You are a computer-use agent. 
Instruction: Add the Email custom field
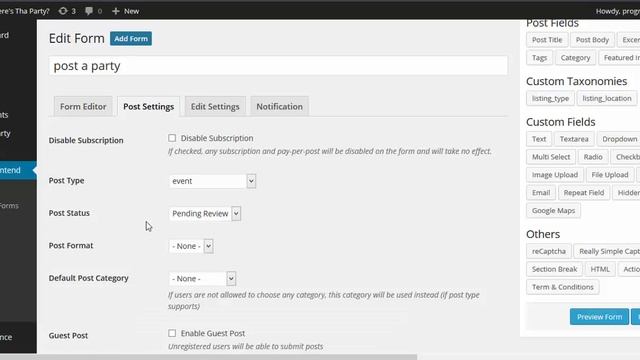pos(541,193)
